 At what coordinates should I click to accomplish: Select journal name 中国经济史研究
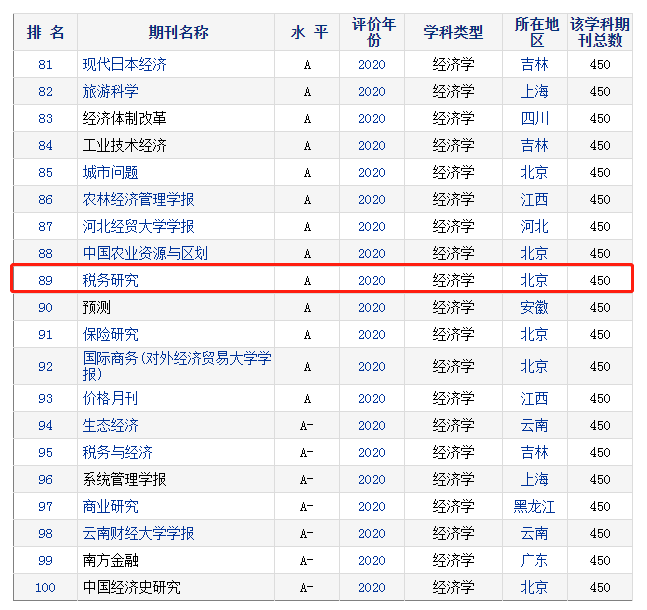coord(132,587)
